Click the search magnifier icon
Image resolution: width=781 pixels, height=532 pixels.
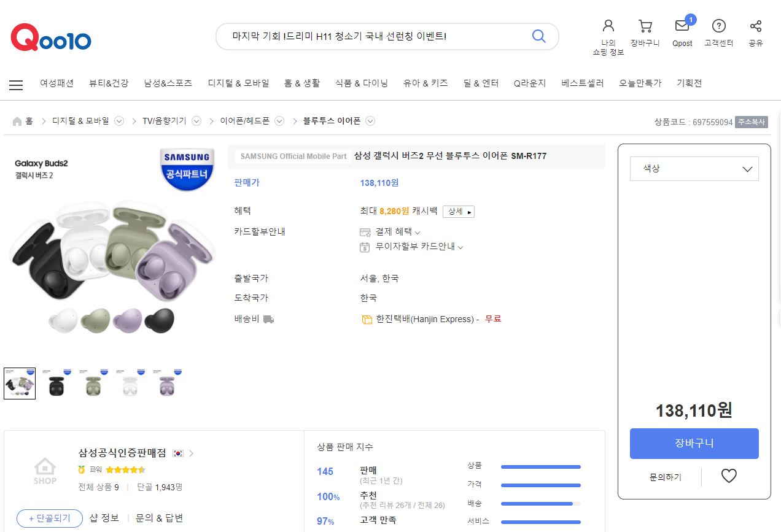click(538, 36)
